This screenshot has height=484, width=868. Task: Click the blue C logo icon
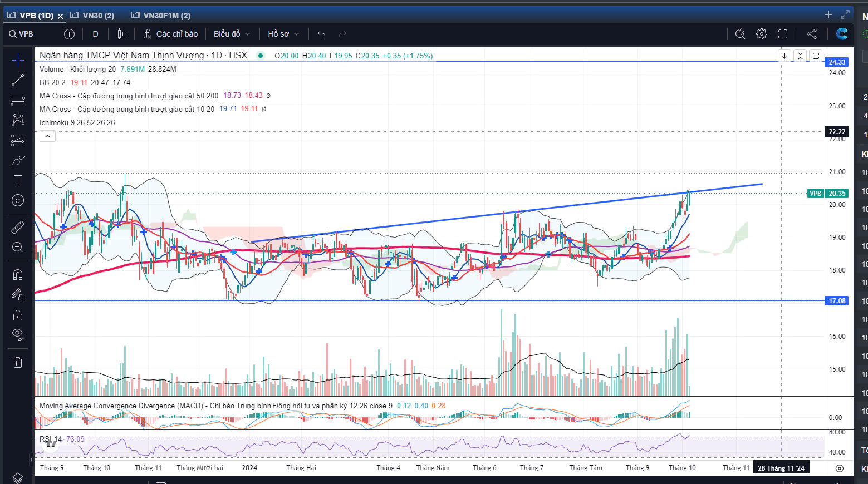(842, 34)
